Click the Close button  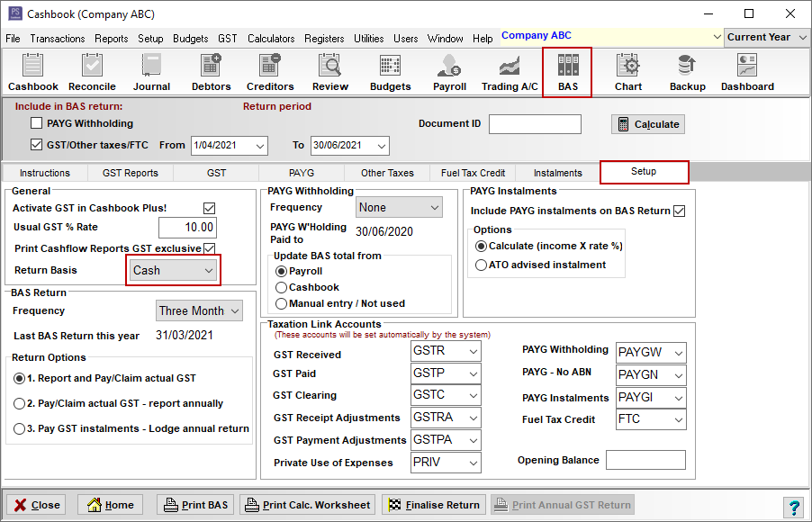[36, 505]
